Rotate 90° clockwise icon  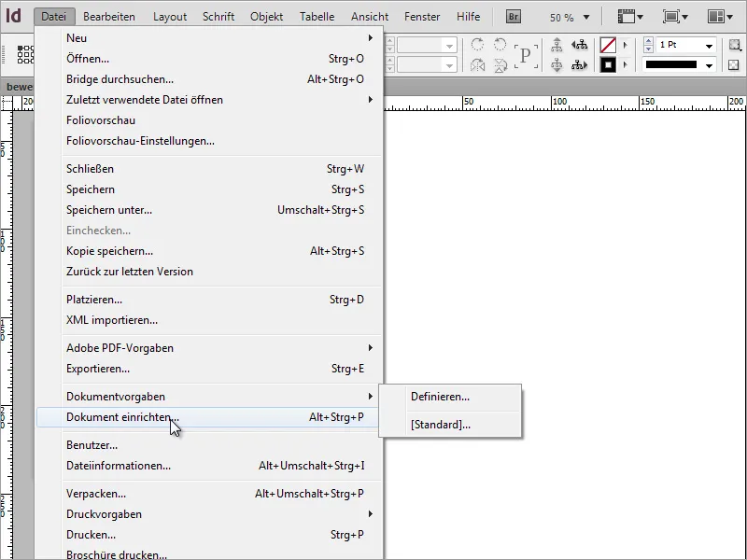477,45
